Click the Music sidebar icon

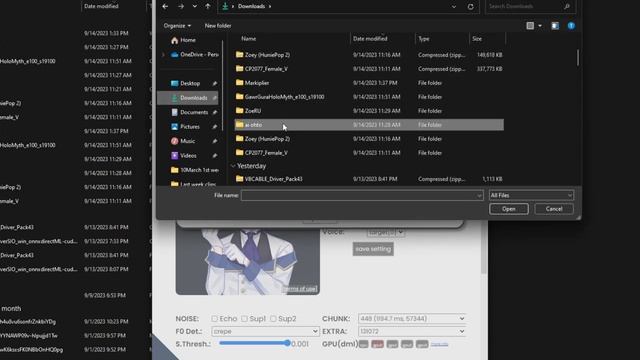(174, 141)
